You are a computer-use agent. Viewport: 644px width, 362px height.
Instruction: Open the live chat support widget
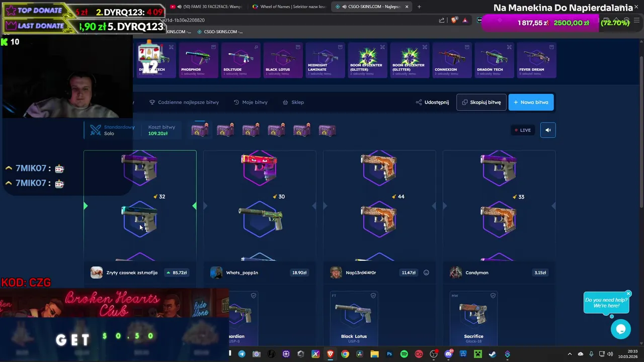coord(621,329)
